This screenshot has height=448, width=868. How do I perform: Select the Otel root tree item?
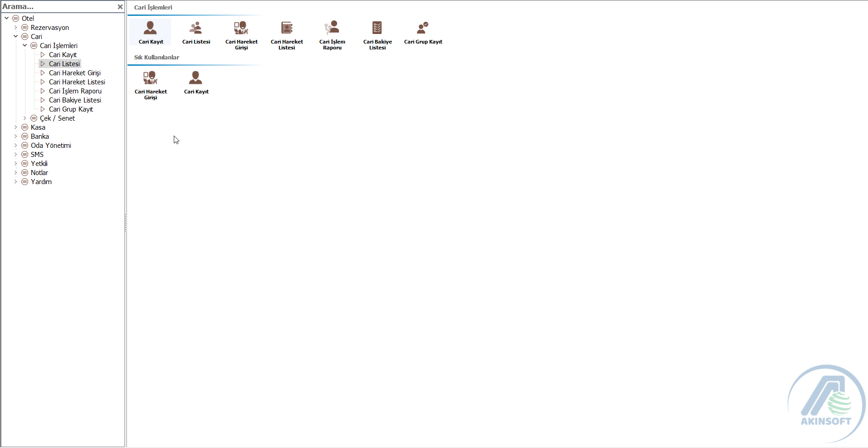point(28,19)
